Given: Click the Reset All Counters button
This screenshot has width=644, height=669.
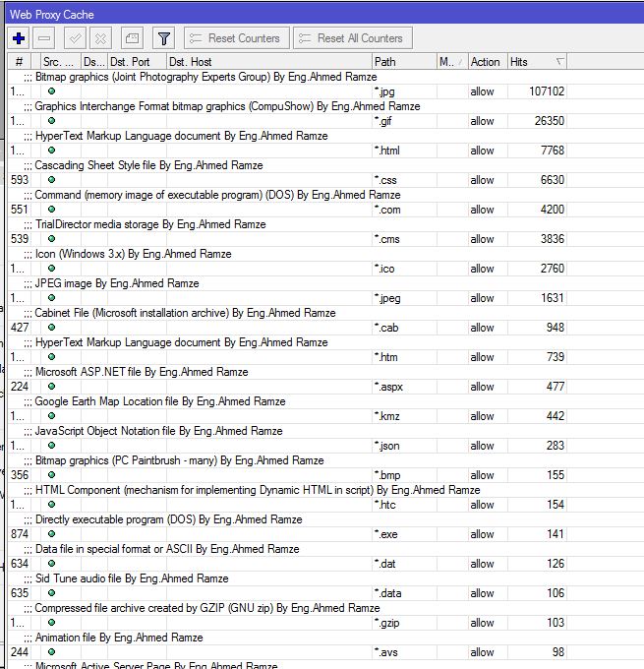Looking at the screenshot, I should [353, 38].
